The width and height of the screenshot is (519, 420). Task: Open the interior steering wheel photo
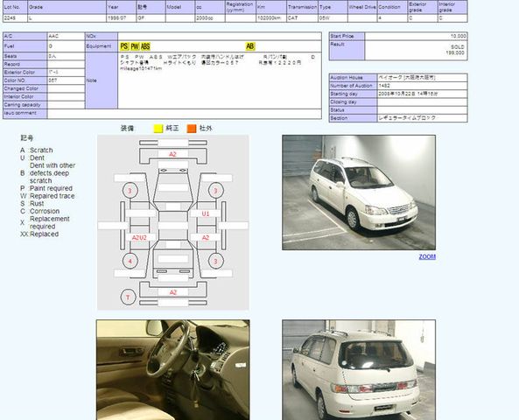pos(173,370)
